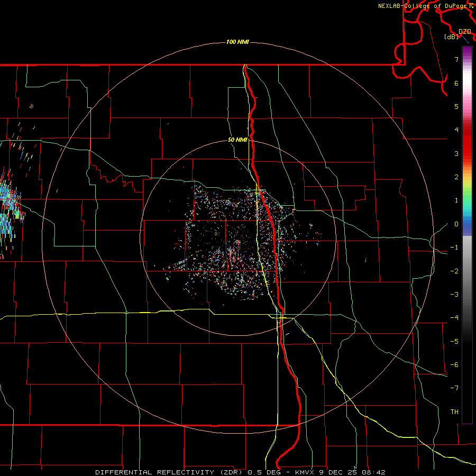
Task: Click the radar site at center of rings
Action: 237,242
